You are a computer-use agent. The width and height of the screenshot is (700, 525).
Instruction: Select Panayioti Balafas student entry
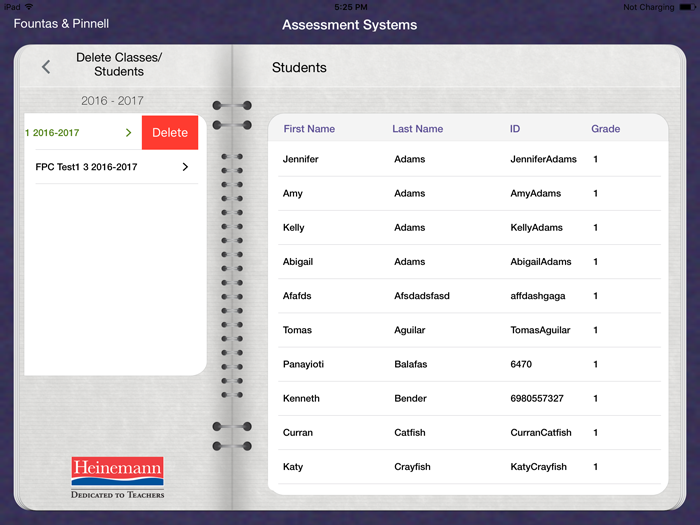(x=466, y=364)
